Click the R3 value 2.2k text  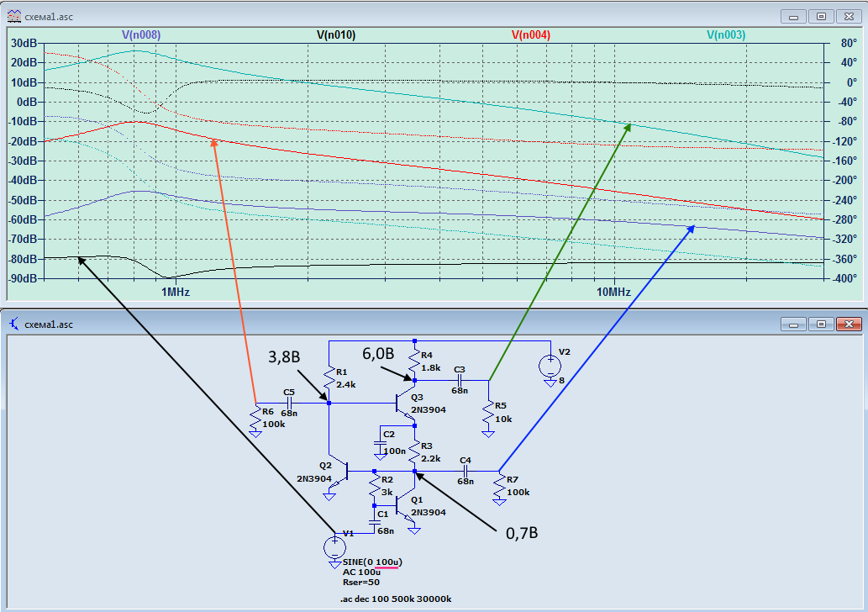431,459
